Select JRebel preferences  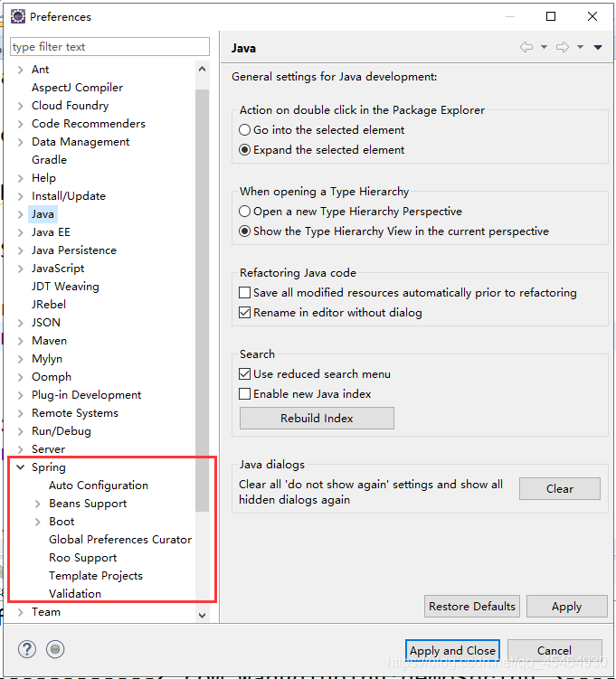pos(49,305)
